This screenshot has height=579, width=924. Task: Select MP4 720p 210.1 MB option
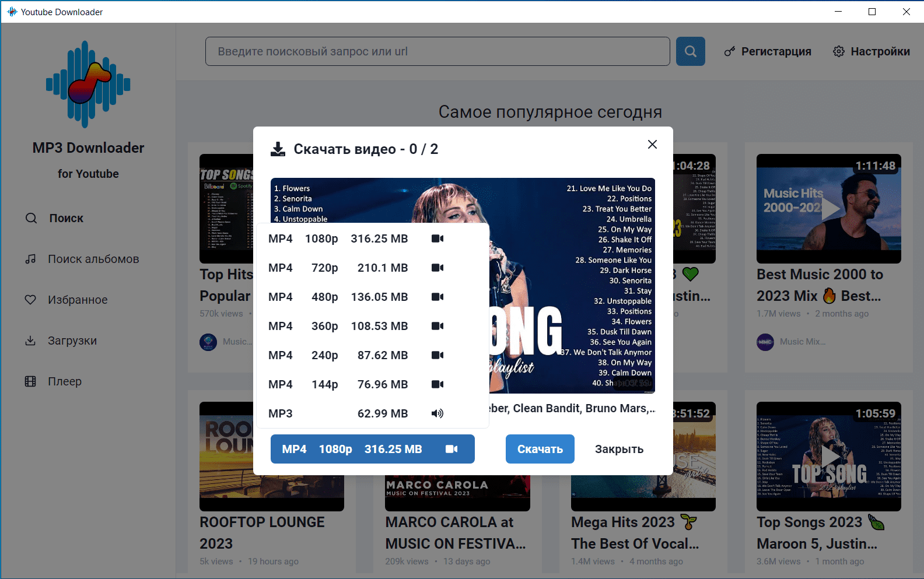[373, 268]
